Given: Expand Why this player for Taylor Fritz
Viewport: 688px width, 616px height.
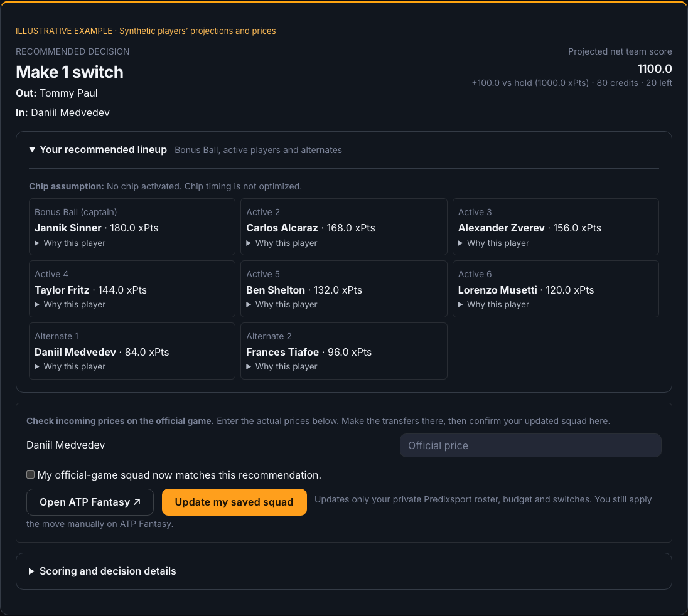Looking at the screenshot, I should (x=70, y=304).
